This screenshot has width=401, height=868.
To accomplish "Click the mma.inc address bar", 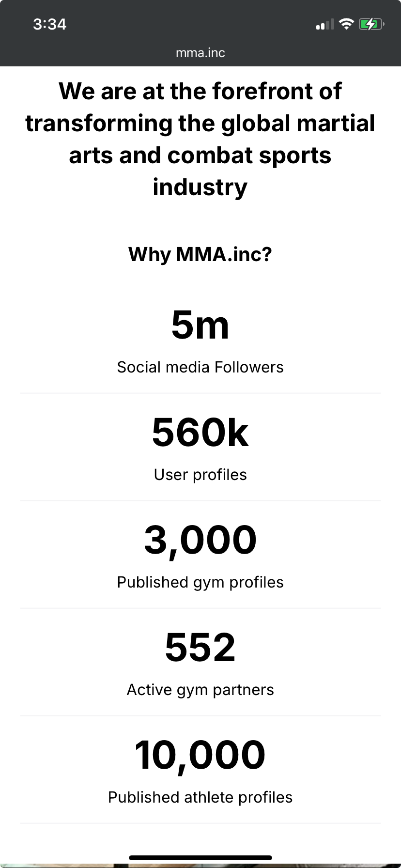I will point(200,53).
